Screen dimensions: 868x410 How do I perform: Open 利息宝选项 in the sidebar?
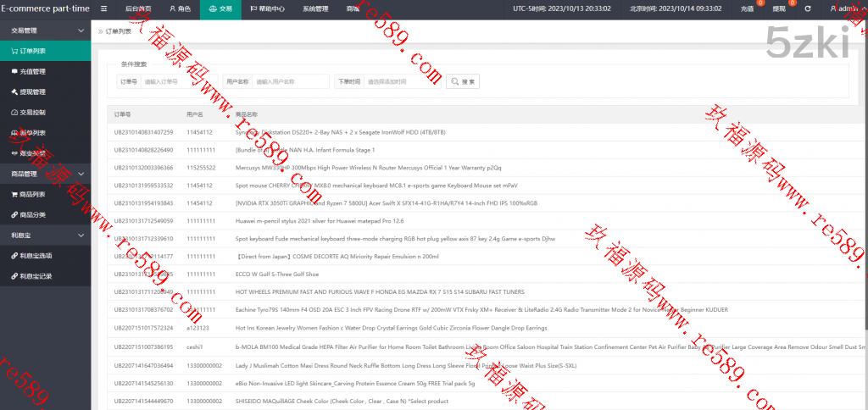(x=36, y=255)
